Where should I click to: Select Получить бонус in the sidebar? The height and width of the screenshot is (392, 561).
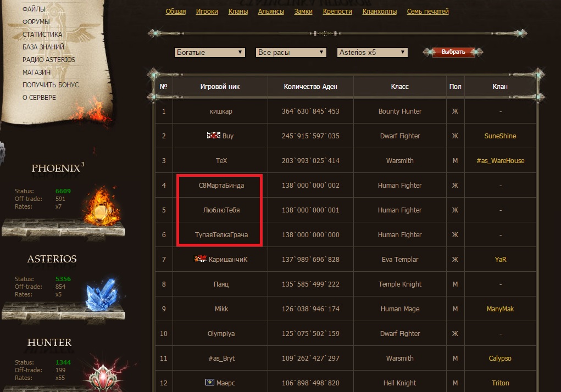[x=51, y=85]
